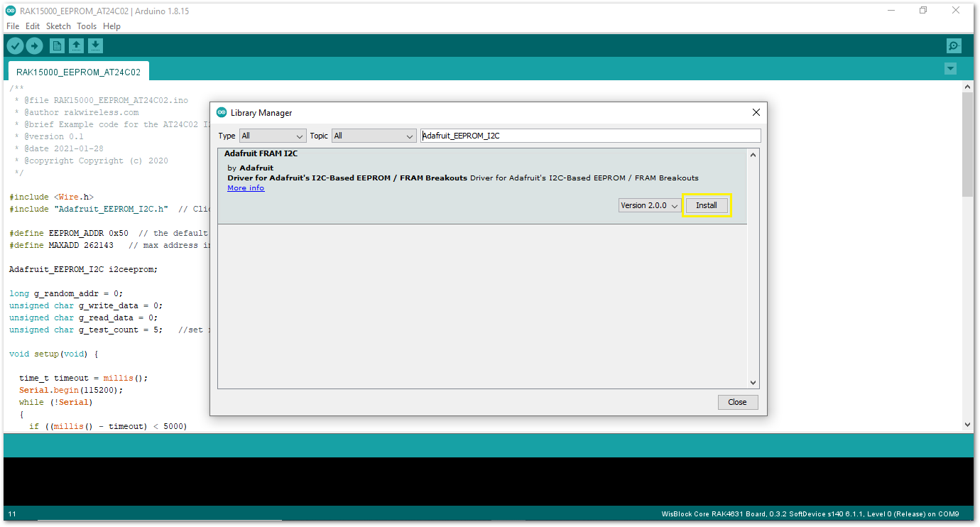Click the 'long g_random_addr = 0;' line
The width and height of the screenshot is (980, 527).
click(66, 293)
